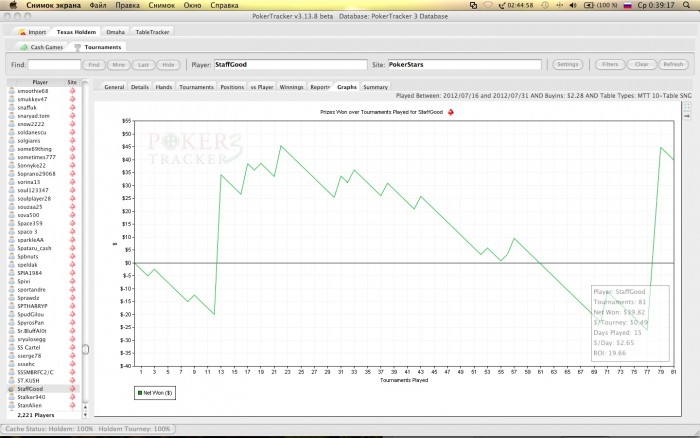Click the Hide button

coord(168,65)
